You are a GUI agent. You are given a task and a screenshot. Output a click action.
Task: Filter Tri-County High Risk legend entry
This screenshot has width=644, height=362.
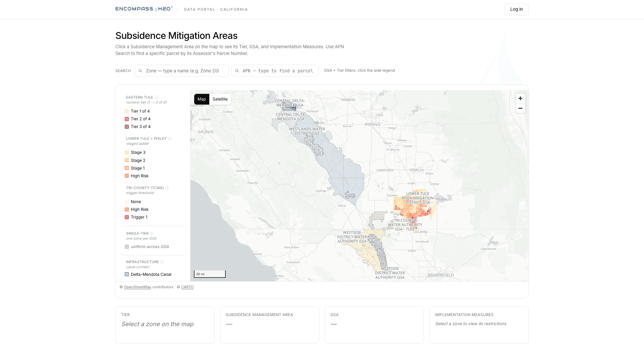tap(137, 209)
